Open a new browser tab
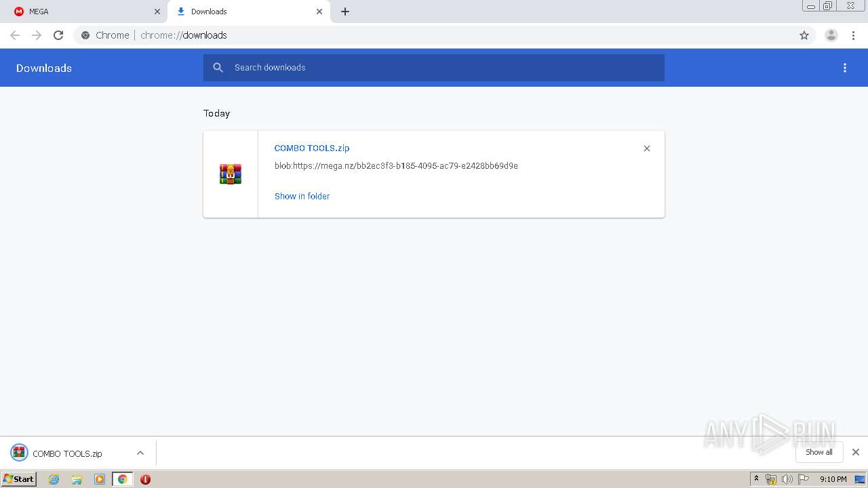This screenshot has height=488, width=868. click(x=344, y=12)
